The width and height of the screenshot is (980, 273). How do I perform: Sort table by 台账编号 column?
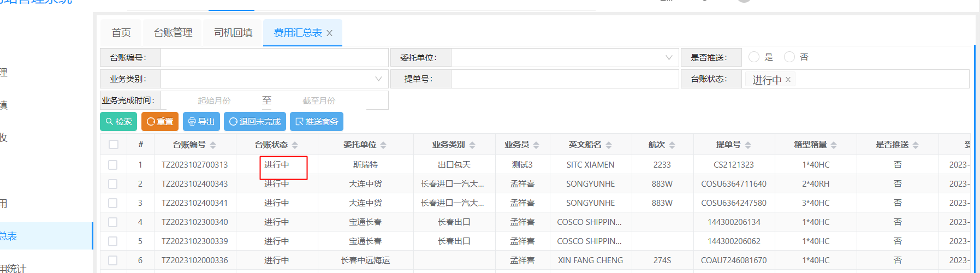click(x=213, y=145)
